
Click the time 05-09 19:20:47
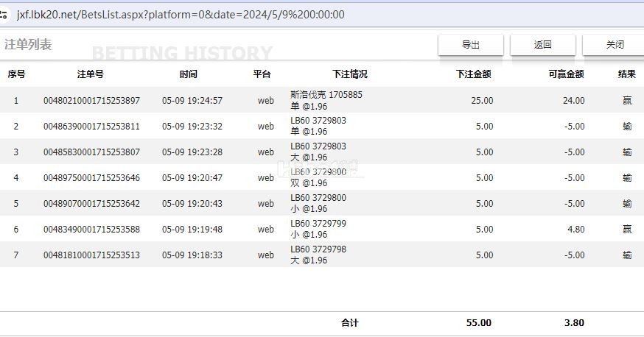coord(192,178)
